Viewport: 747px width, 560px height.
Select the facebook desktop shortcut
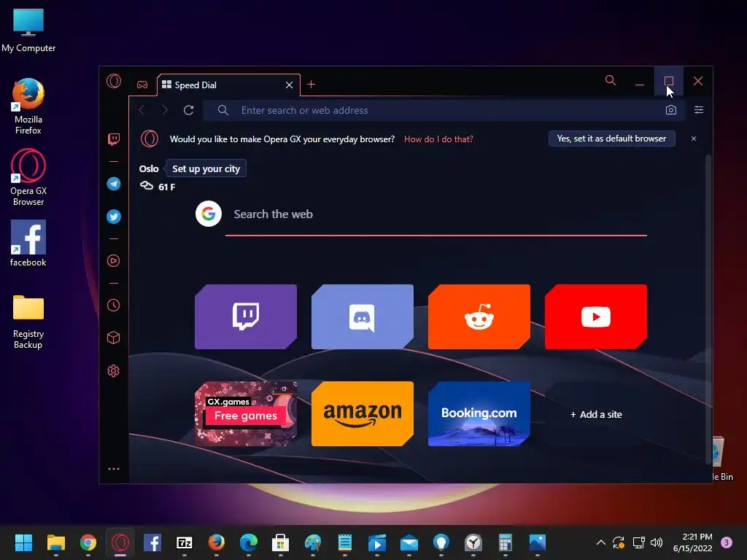pyautogui.click(x=28, y=244)
